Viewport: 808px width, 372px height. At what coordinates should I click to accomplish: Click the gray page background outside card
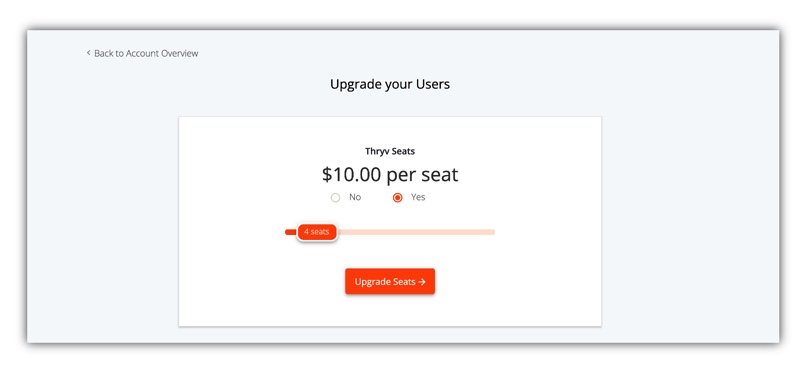pyautogui.click(x=691, y=206)
